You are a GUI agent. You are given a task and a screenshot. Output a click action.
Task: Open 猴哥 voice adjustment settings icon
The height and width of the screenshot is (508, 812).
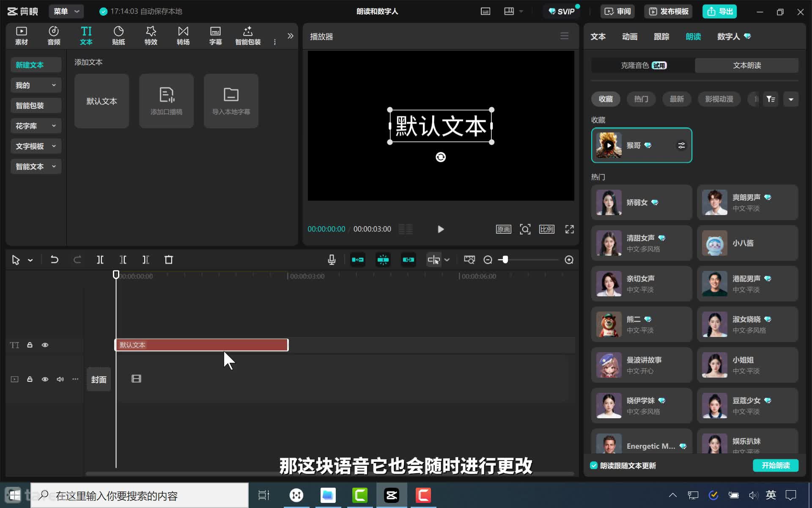pos(681,145)
